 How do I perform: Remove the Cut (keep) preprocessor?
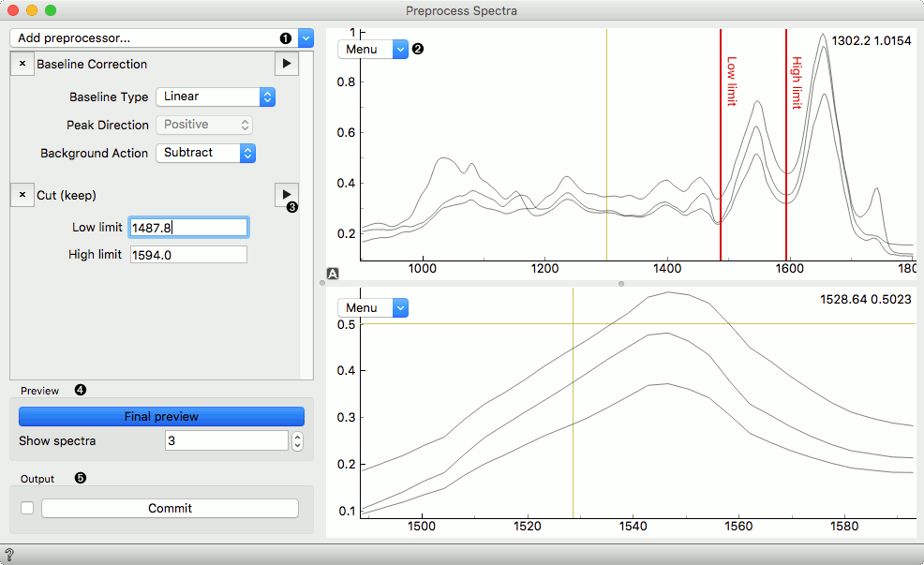coord(22,195)
